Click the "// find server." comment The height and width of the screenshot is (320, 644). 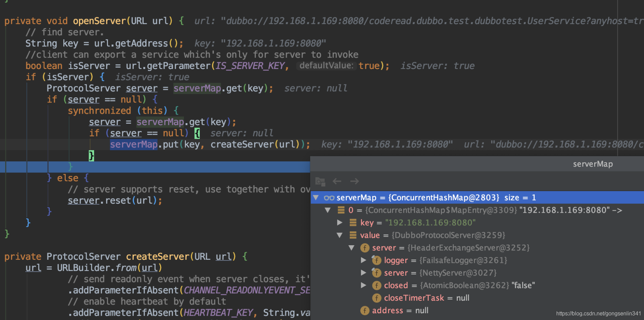[x=65, y=32]
